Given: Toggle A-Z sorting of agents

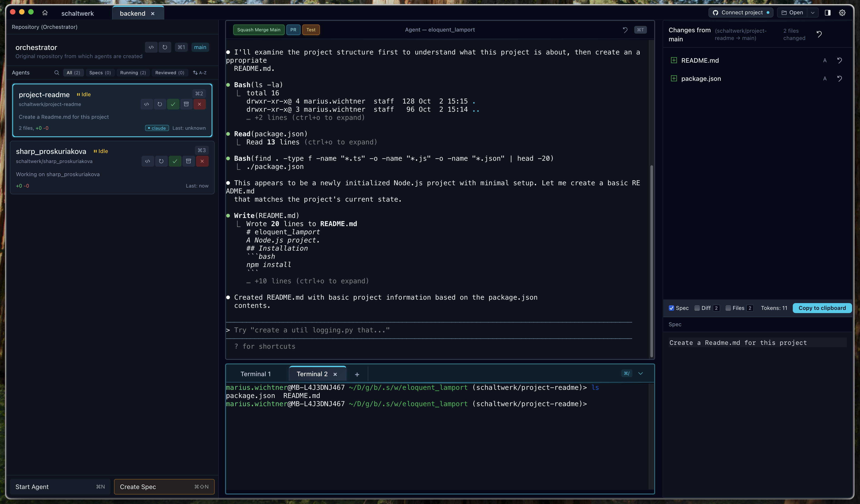Looking at the screenshot, I should [200, 72].
